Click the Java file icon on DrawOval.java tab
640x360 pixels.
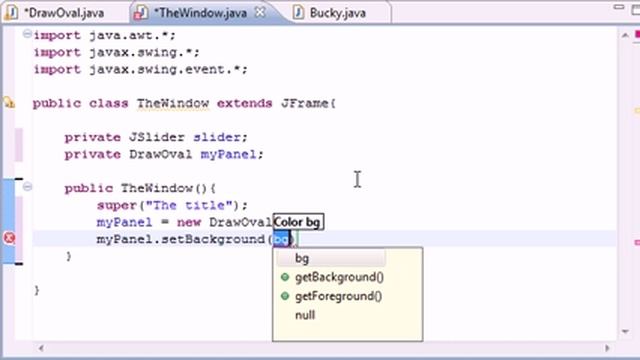tap(11, 13)
